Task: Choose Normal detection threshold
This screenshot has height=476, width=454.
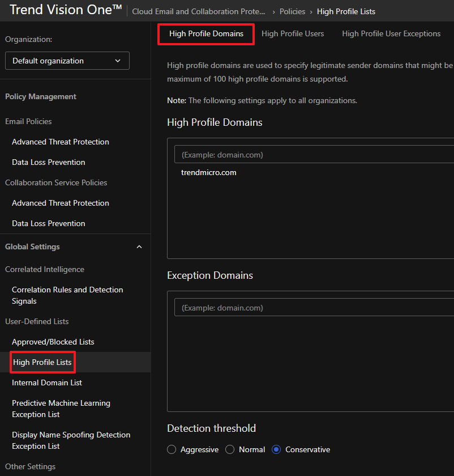Action: point(230,449)
